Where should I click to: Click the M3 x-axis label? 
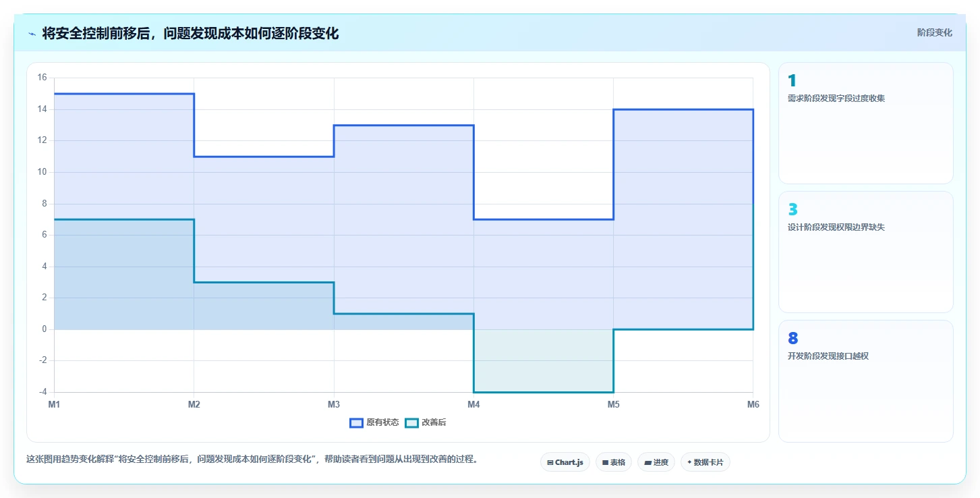(334, 404)
